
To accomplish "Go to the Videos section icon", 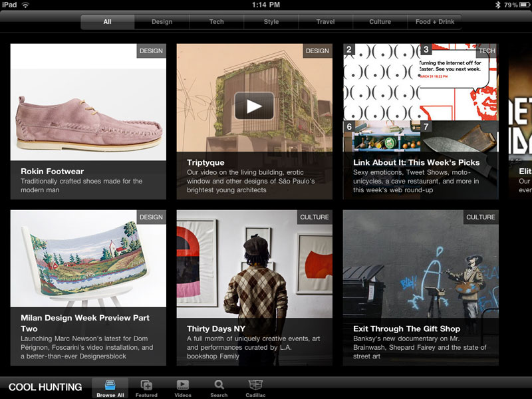I will tap(182, 385).
